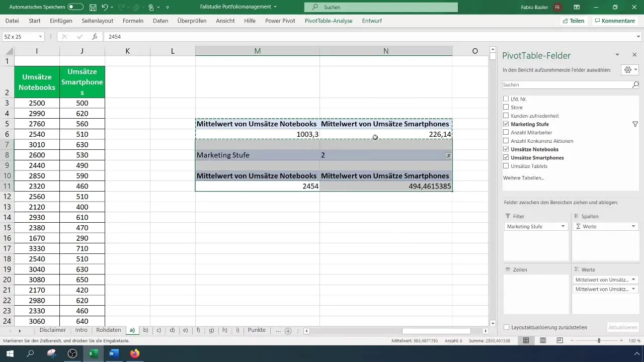Click the filter funnel icon beside Marketing Stufe field
The image size is (644, 362).
635,124
